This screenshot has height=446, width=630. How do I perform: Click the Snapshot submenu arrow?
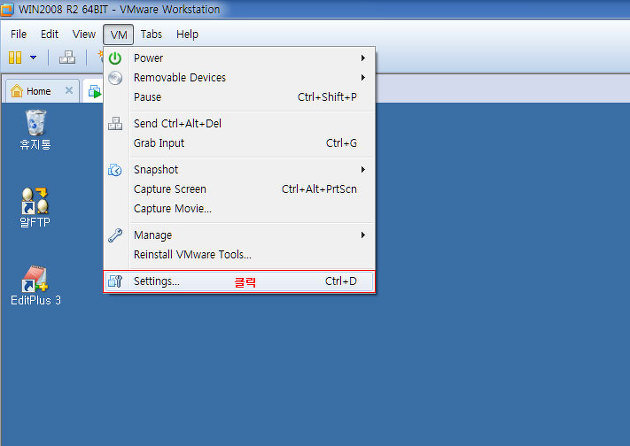pyautogui.click(x=363, y=170)
